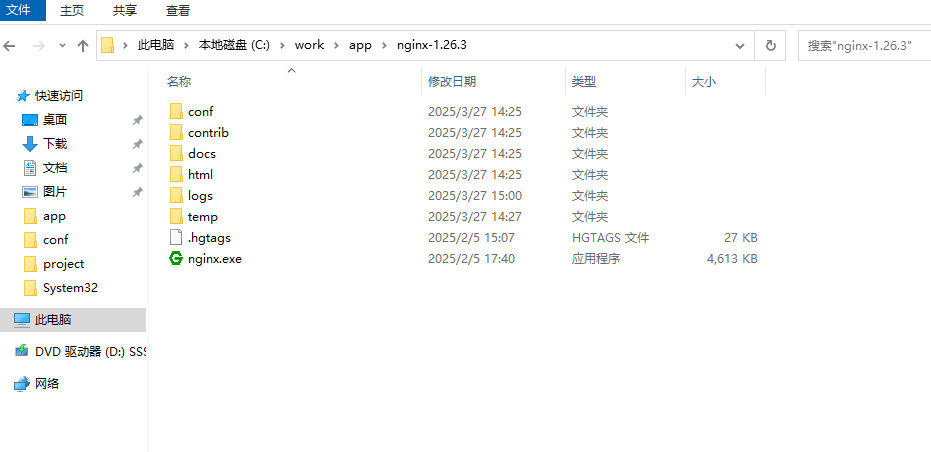Select the temp folder icon
The height and width of the screenshot is (452, 931).
(176, 216)
